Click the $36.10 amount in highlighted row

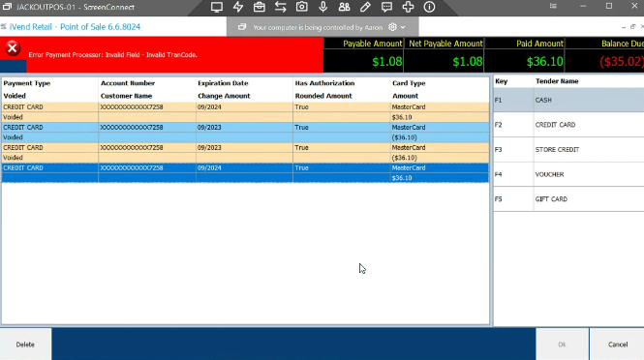tap(402, 178)
